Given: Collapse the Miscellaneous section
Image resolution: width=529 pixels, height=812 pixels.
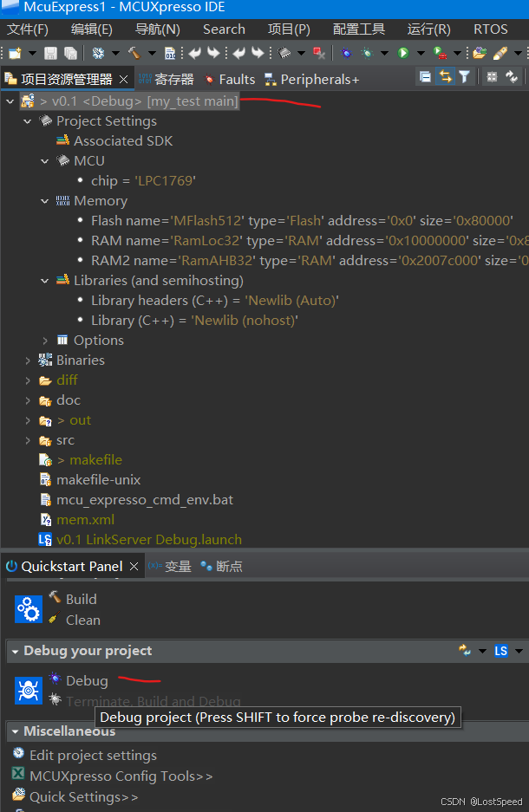Looking at the screenshot, I should tap(15, 731).
